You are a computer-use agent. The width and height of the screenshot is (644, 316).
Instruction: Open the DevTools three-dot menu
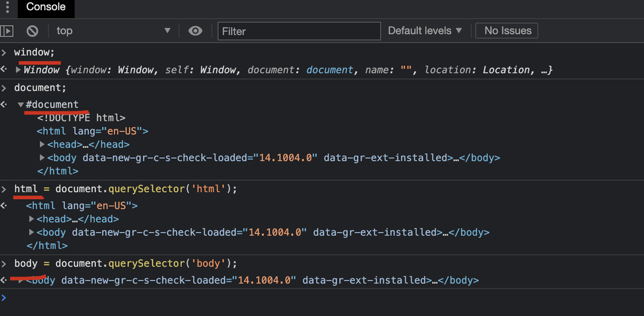click(7, 7)
